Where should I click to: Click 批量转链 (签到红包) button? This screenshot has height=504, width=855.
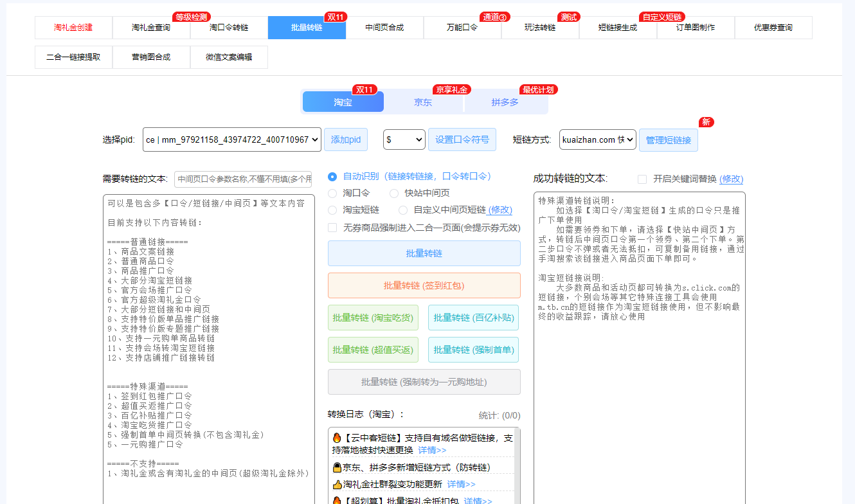424,285
